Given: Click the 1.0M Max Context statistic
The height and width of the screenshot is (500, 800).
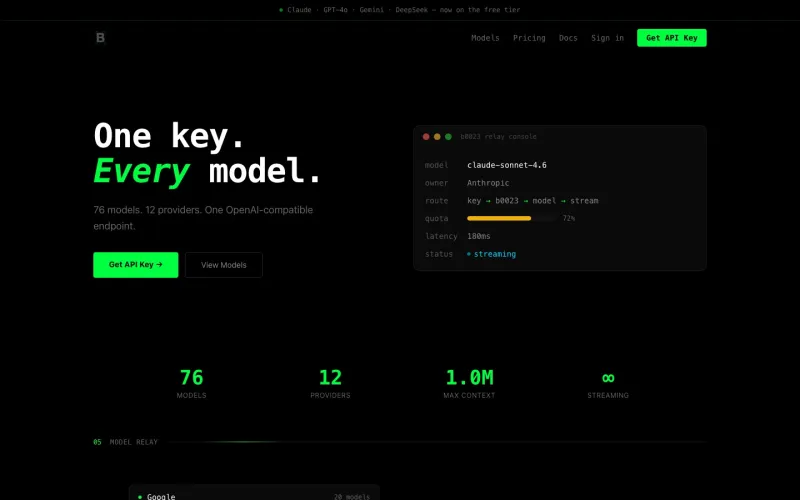Looking at the screenshot, I should (469, 383).
